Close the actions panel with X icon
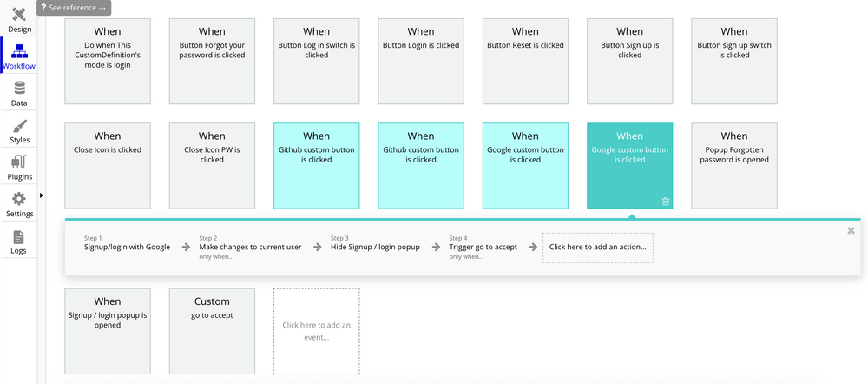Image resolution: width=868 pixels, height=384 pixels. [x=851, y=230]
